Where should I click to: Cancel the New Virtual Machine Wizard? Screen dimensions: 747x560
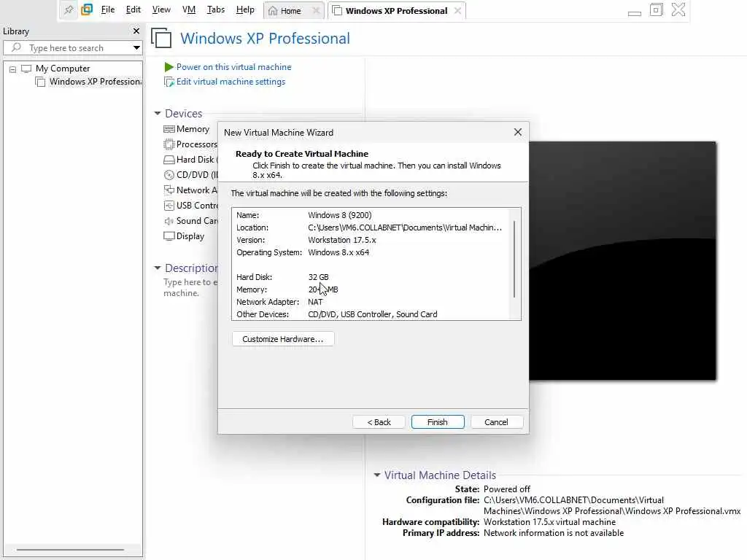point(496,422)
